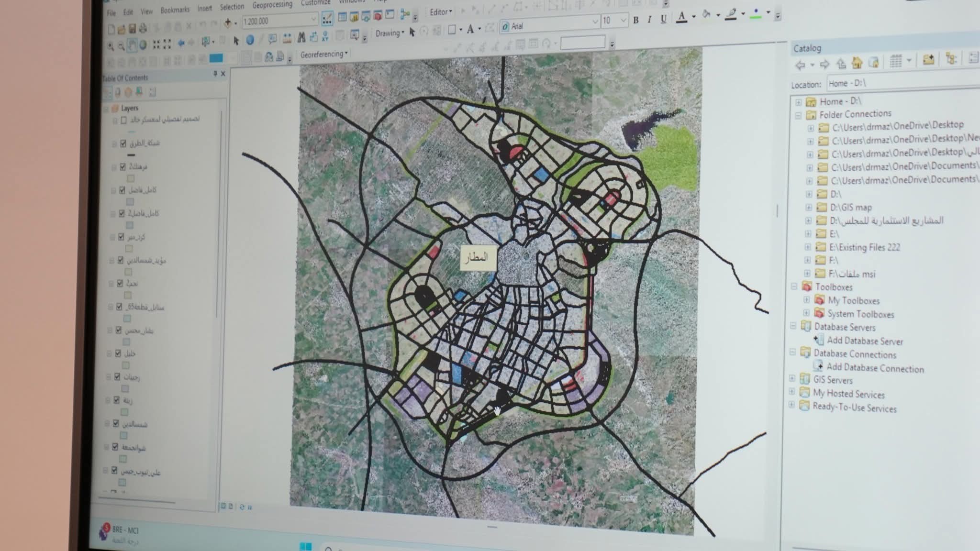Screen dimensions: 980x551
Task: Open the Bookmarks menu
Action: (175, 10)
